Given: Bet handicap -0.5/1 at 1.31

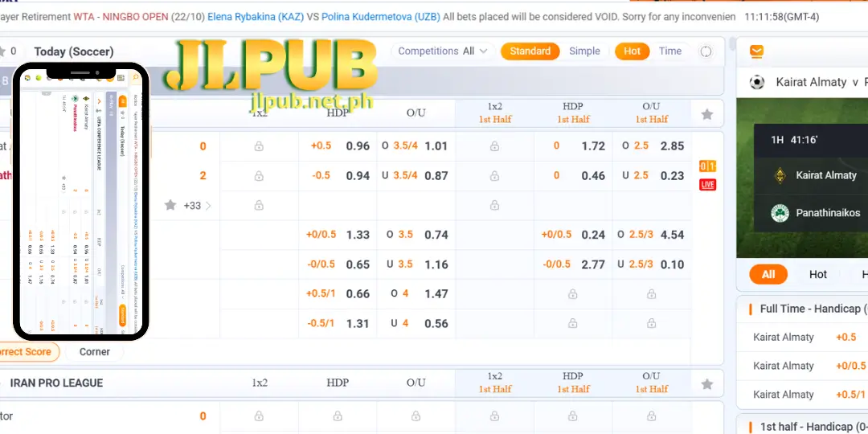Looking at the screenshot, I should click(x=338, y=323).
